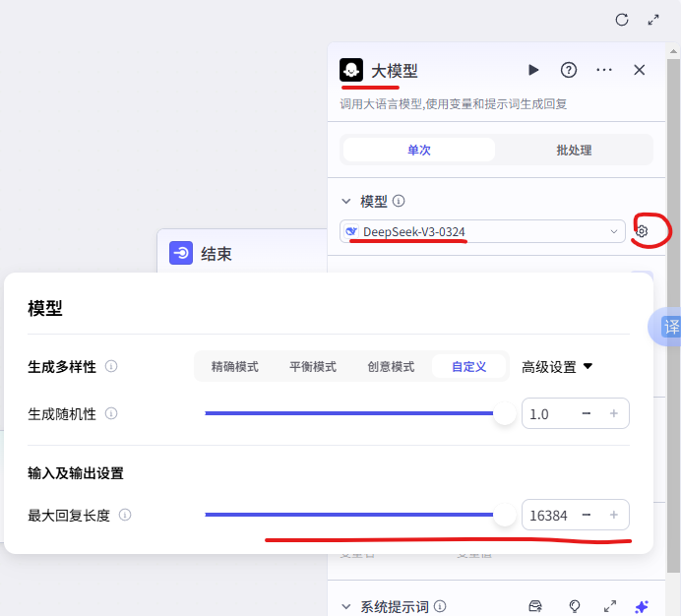Viewport: 681px width, 616px height.
Task: Click the 生成随机性 info icon
Action: pyautogui.click(x=111, y=413)
